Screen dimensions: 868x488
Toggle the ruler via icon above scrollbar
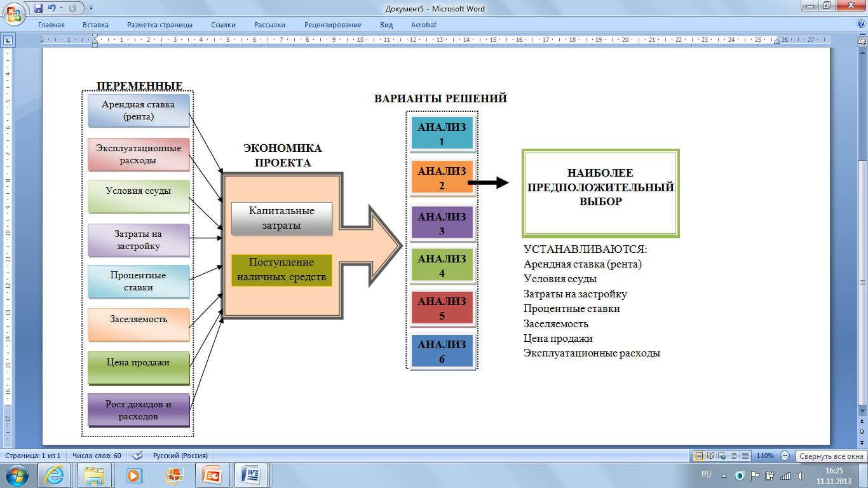pos(862,41)
